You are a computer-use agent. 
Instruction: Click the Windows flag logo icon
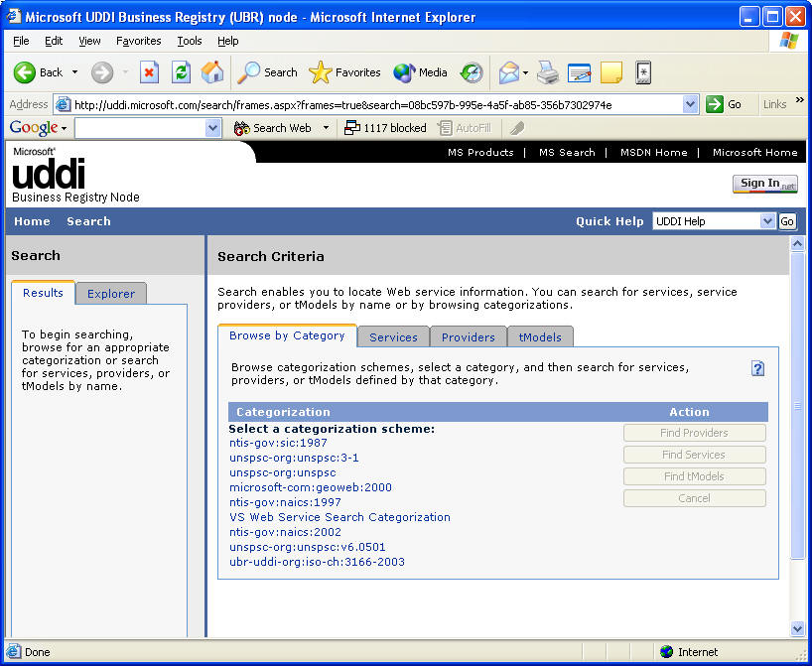click(788, 41)
